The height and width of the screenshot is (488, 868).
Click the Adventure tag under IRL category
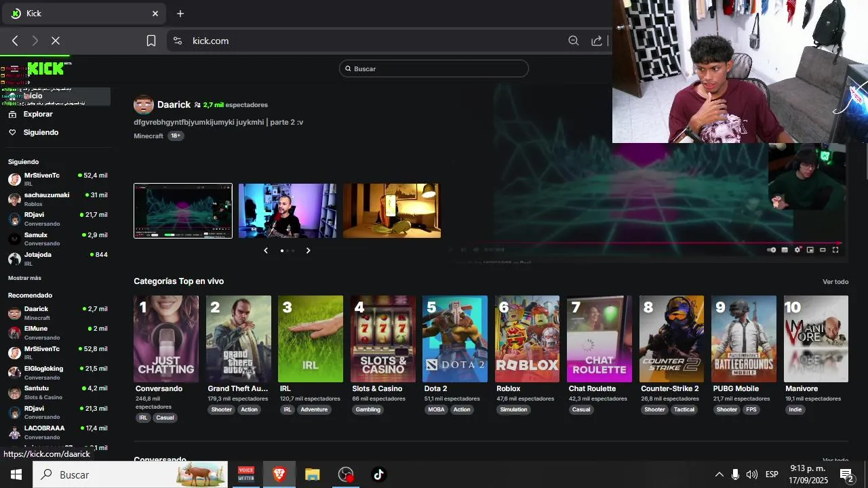tap(314, 409)
